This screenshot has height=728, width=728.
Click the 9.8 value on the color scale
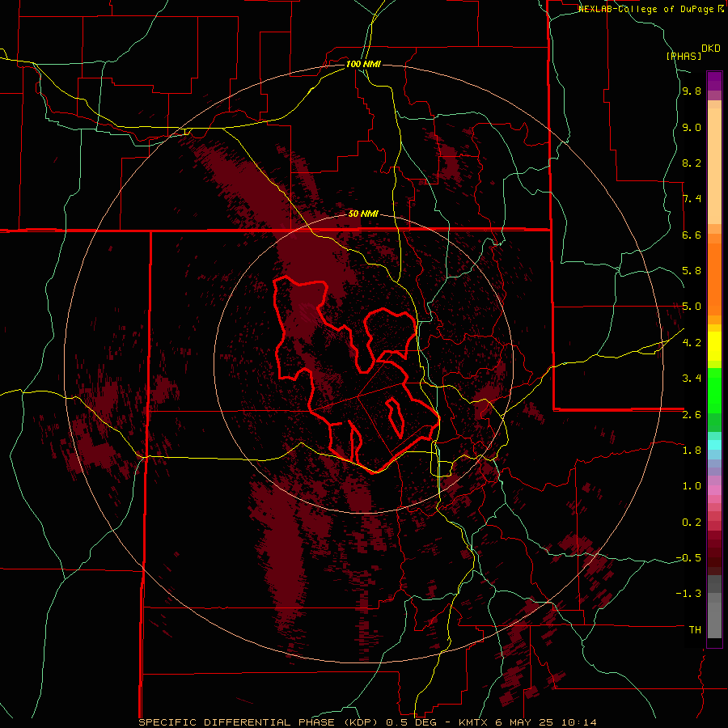coord(692,91)
